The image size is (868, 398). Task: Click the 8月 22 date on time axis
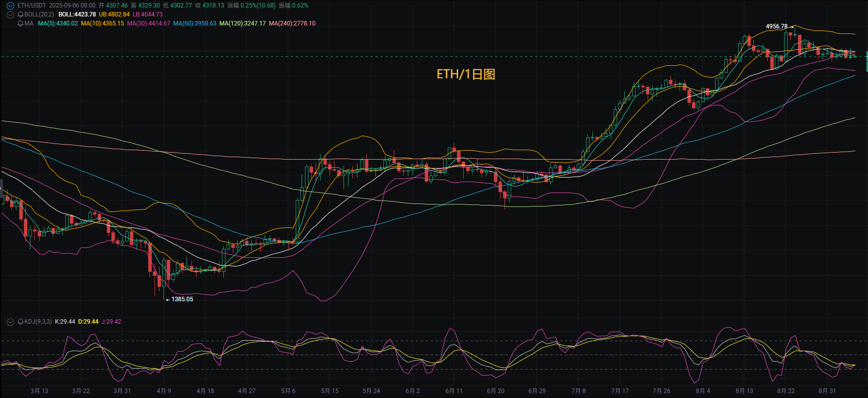tap(786, 391)
